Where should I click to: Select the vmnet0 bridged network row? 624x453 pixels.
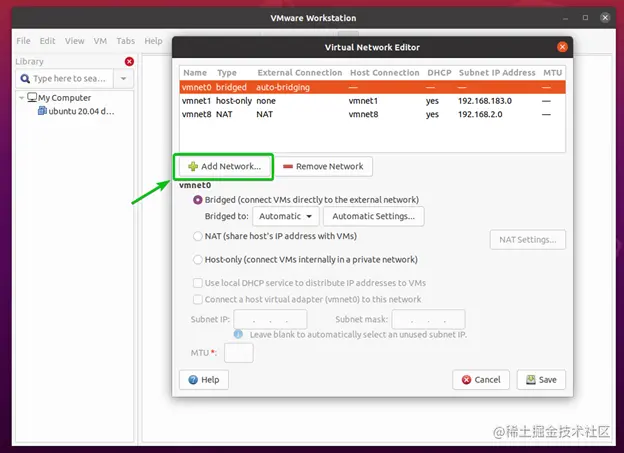pos(372,87)
